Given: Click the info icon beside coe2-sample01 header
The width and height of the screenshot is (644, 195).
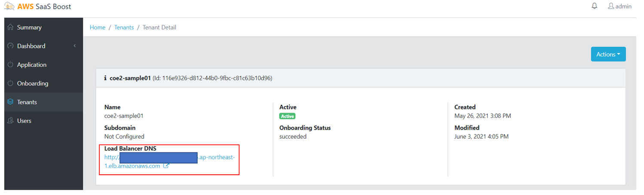Looking at the screenshot, I should (105, 79).
